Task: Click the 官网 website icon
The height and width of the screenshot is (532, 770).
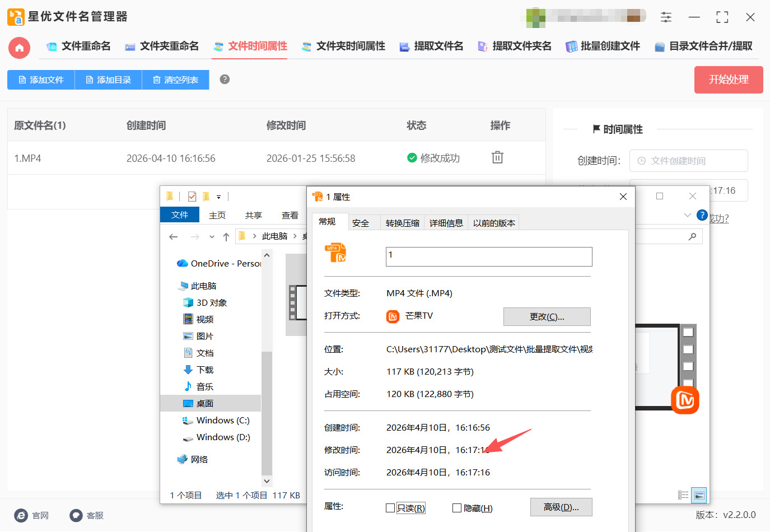Action: [x=21, y=516]
